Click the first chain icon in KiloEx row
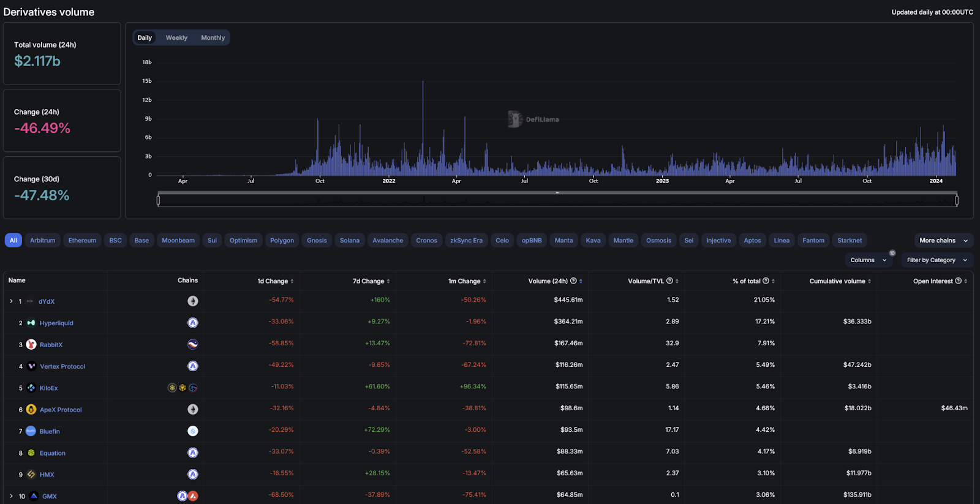This screenshot has width=980, height=504. coord(172,388)
